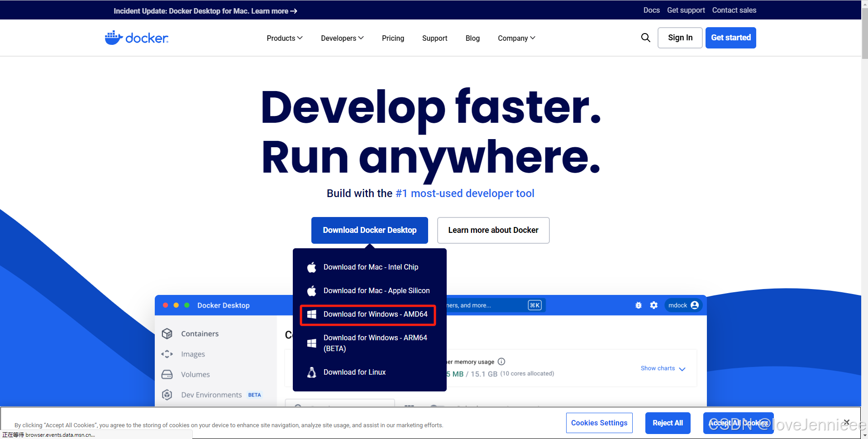Open the Support page
The width and height of the screenshot is (868, 439).
[x=435, y=38]
